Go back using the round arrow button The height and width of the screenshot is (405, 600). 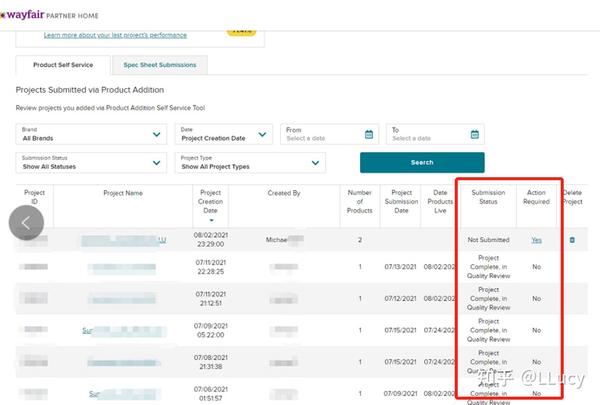(26, 223)
